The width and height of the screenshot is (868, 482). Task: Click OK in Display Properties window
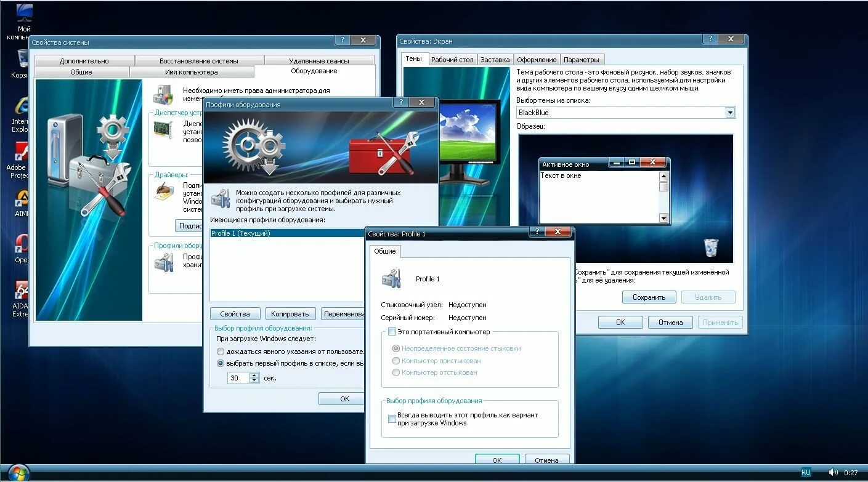(x=620, y=322)
